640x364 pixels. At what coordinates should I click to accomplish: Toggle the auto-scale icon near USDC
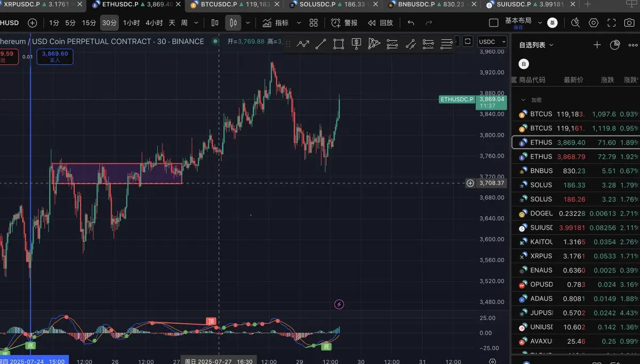(468, 41)
